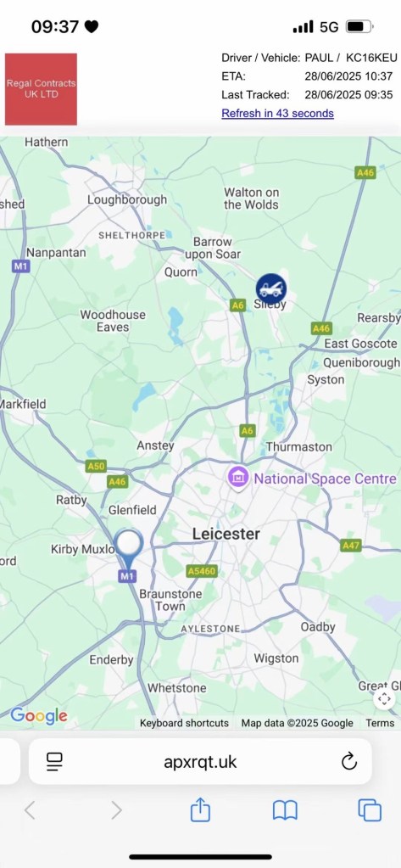Show all Safari tabs

[x=370, y=810]
